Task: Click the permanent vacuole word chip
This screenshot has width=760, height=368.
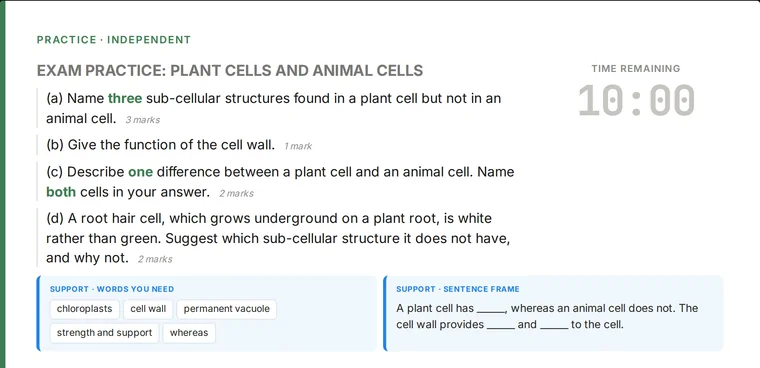Action: (x=226, y=309)
